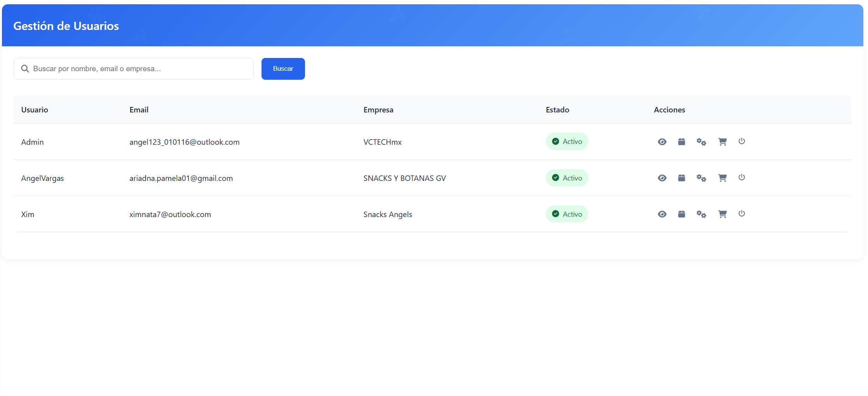Click shopping cart icon for Admin user
Image resolution: width=868 pixels, height=396 pixels.
point(722,142)
